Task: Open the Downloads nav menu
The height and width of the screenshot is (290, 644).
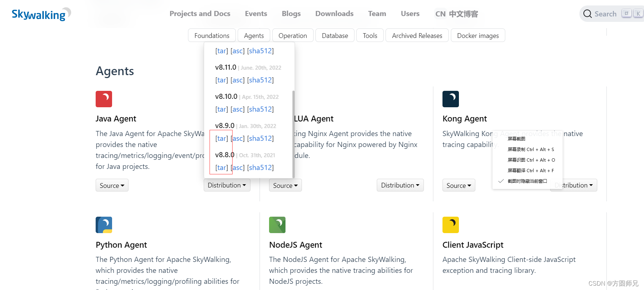Action: pos(334,14)
